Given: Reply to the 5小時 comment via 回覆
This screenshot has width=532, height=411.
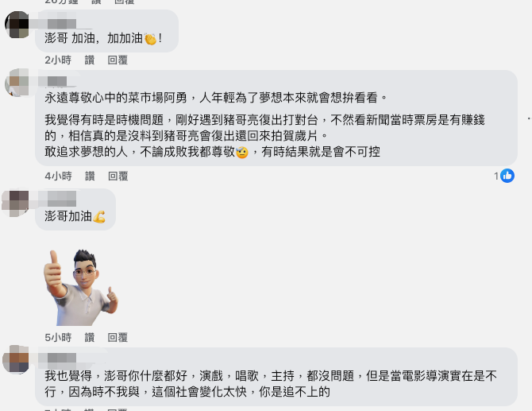Looking at the screenshot, I should (118, 337).
